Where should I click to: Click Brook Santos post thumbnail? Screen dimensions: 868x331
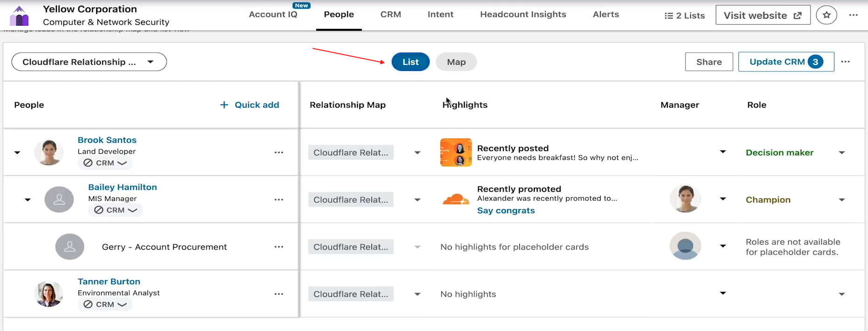click(455, 152)
